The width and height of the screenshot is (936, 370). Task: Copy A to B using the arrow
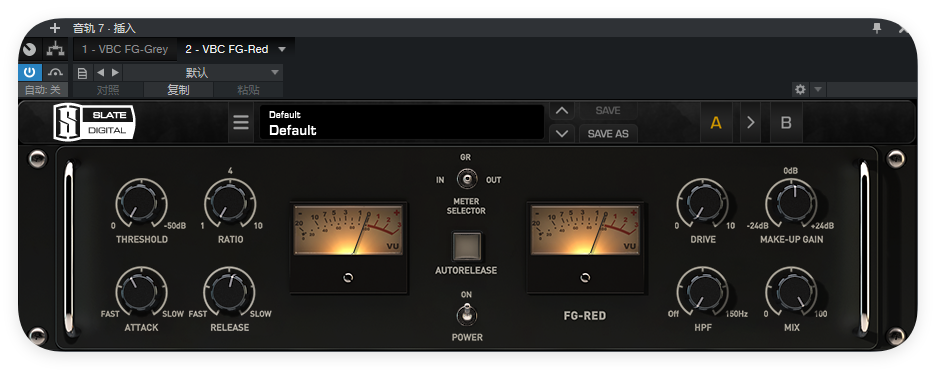(x=750, y=123)
